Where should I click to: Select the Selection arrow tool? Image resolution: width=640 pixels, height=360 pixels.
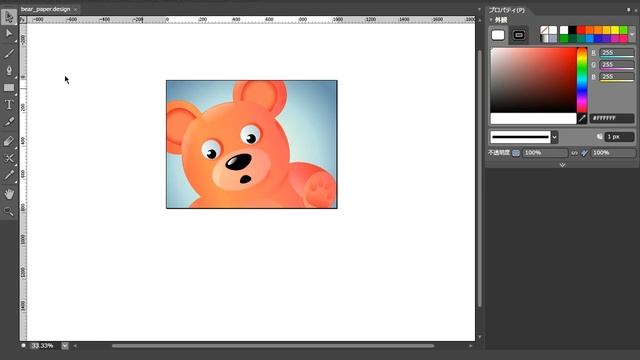coord(9,17)
